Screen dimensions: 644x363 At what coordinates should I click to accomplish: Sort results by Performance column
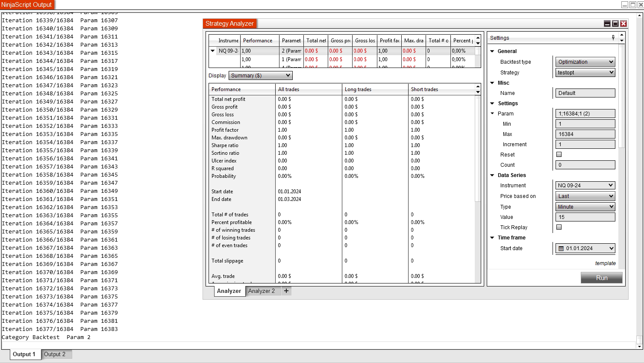[259, 41]
